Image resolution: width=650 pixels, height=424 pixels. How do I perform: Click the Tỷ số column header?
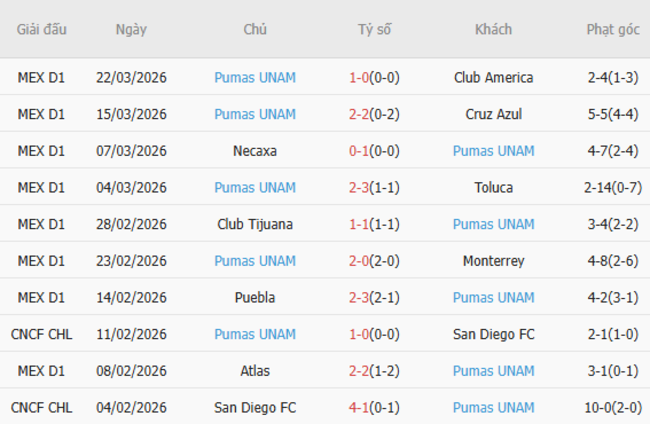(x=374, y=29)
